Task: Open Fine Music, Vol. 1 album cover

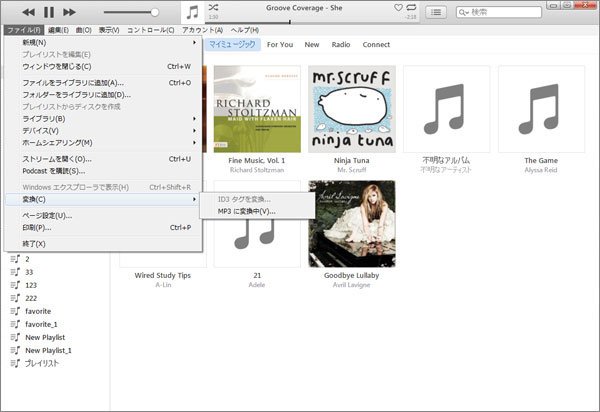Action: click(257, 109)
